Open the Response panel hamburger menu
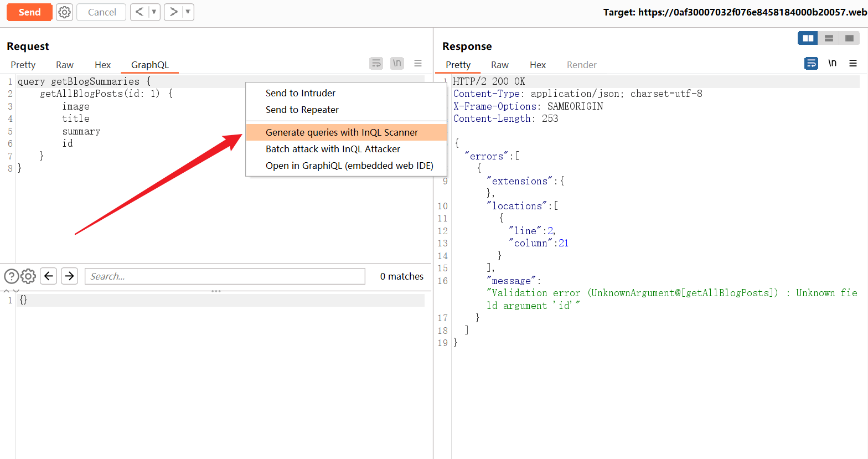868x459 pixels. tap(853, 63)
